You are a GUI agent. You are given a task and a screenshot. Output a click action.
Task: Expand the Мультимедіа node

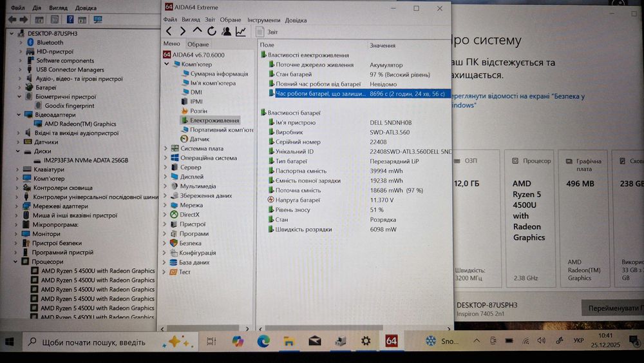coord(166,186)
